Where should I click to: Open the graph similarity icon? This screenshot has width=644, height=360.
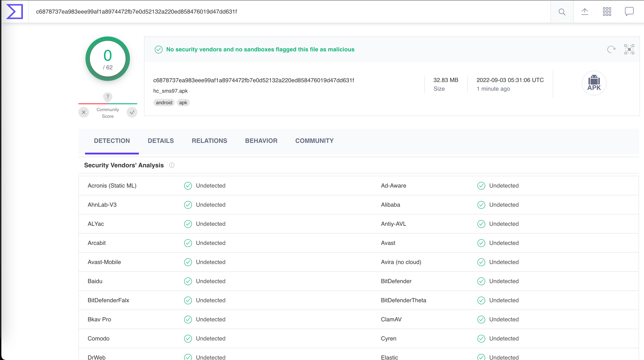(629, 49)
